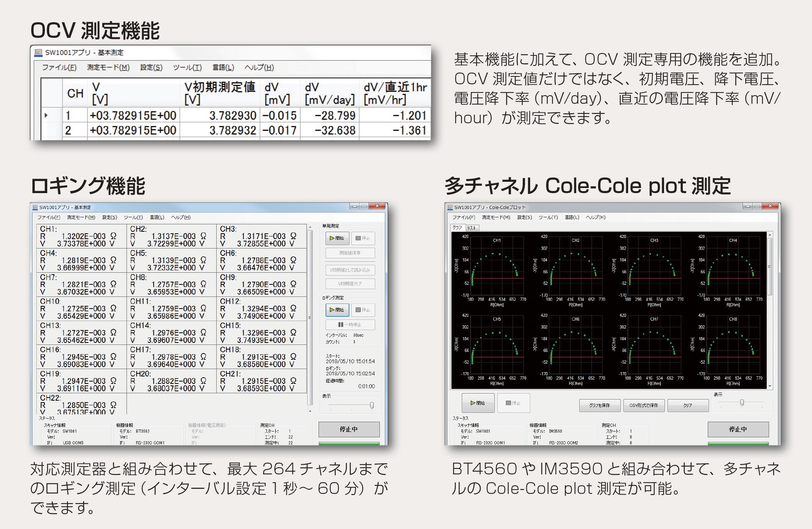812x529 pixels.
Task: Click the V初期値クリア button
Action: [x=350, y=284]
